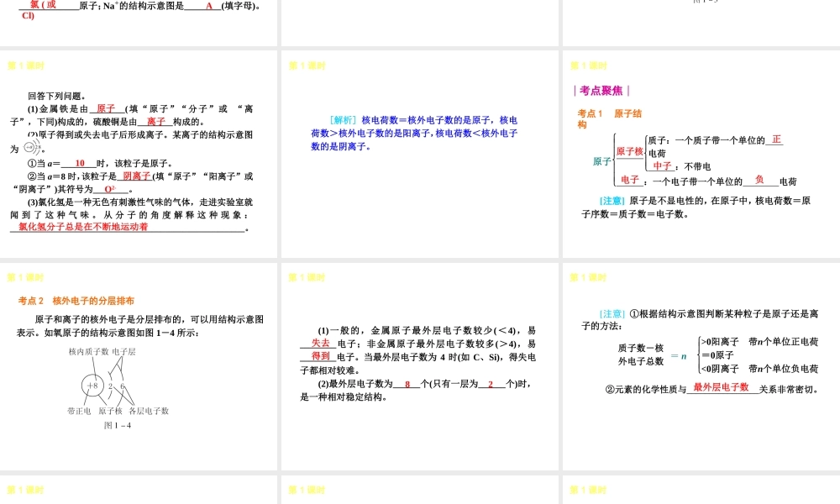The height and width of the screenshot is (504, 840).
Task: Click the pink heading 考点聚焦
Action: (601, 91)
